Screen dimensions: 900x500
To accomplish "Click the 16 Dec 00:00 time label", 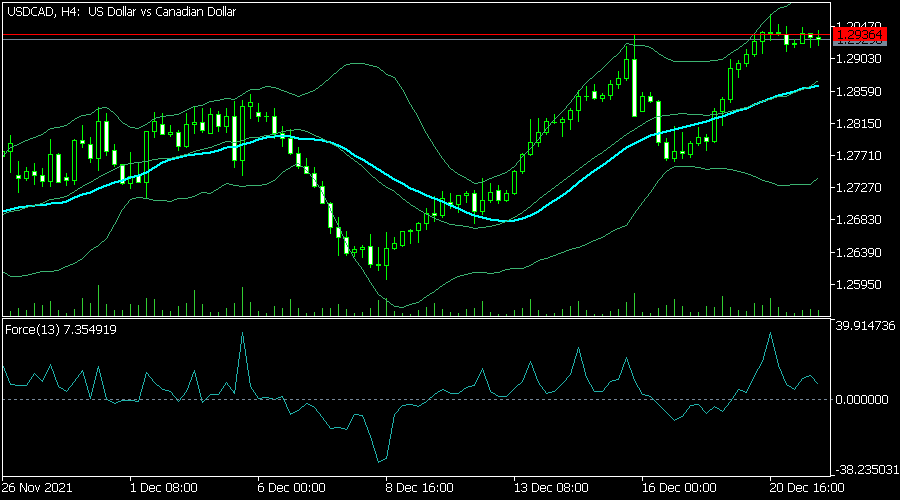I will 679,488.
